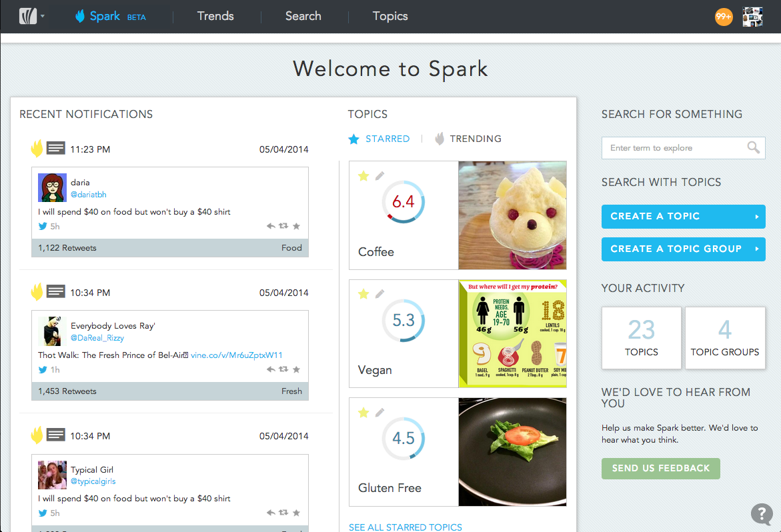Open the @typicalgirls profile link

pos(93,481)
